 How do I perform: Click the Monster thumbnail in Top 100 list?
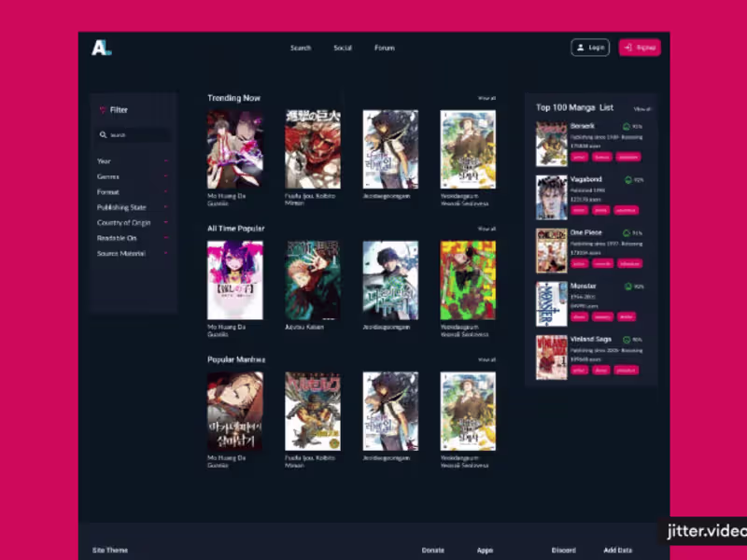(x=551, y=304)
